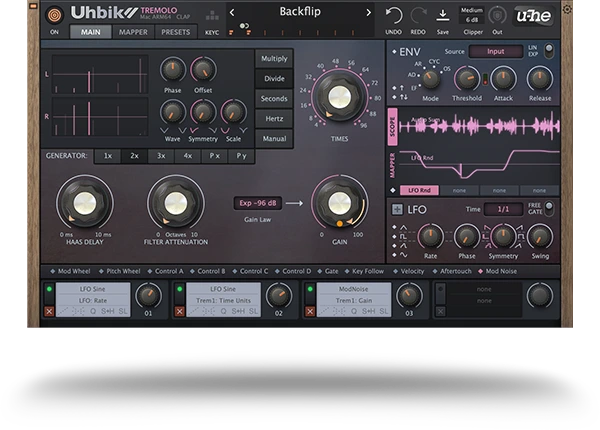This screenshot has height=430, width=600.
Task: Click the Undo arrow icon
Action: pos(393,14)
